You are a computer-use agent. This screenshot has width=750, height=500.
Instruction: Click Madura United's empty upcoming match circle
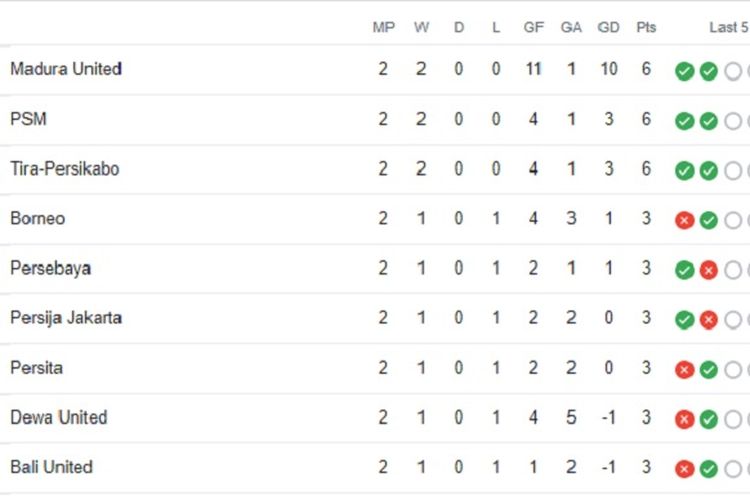pos(733,71)
